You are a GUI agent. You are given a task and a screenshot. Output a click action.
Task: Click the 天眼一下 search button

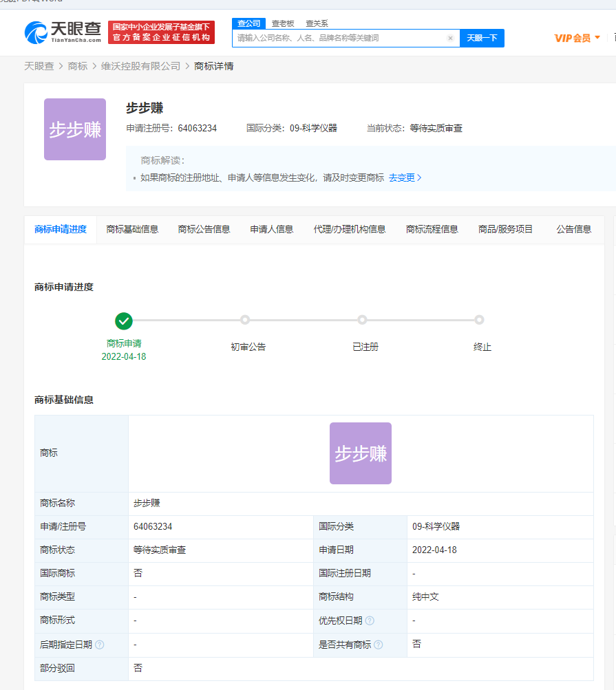point(482,39)
